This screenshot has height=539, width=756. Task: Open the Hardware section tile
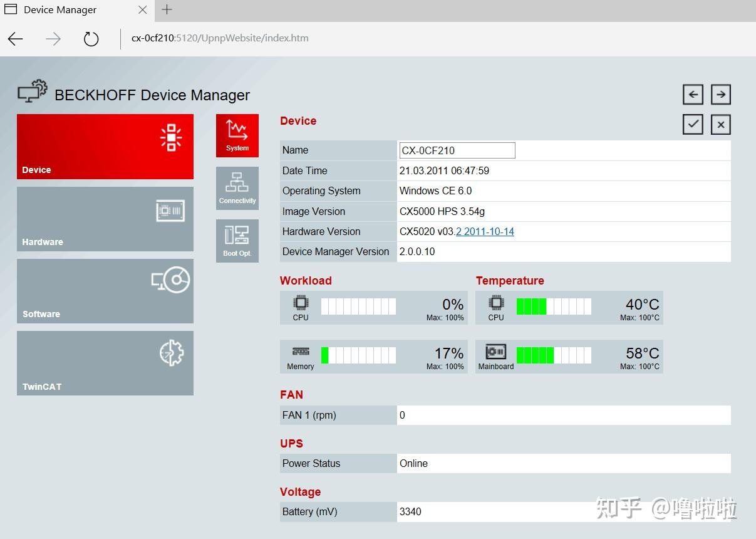(105, 219)
